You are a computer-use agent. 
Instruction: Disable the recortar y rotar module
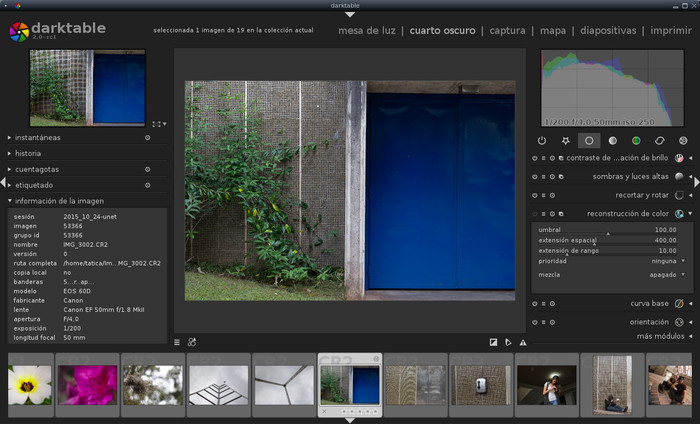[x=535, y=195]
